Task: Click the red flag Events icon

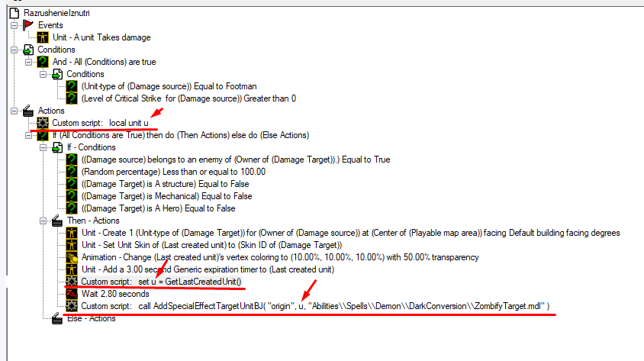Action: (28, 25)
